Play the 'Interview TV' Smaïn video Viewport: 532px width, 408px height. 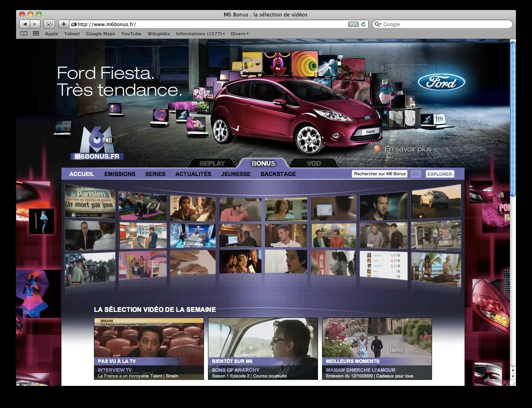point(149,349)
